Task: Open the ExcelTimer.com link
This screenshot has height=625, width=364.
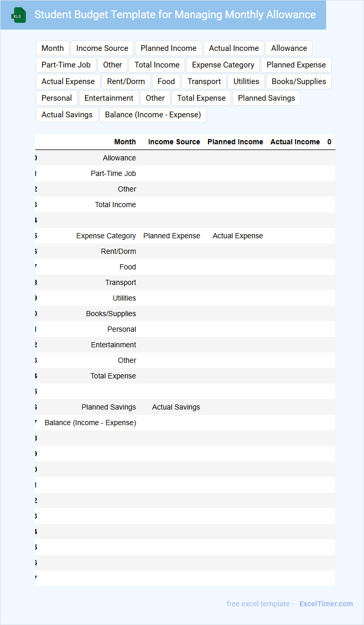Action: click(326, 604)
